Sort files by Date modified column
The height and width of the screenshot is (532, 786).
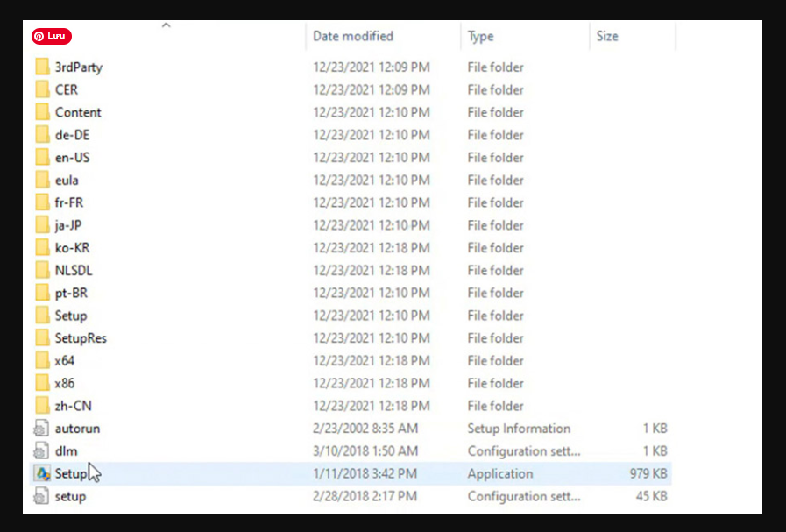tap(353, 36)
